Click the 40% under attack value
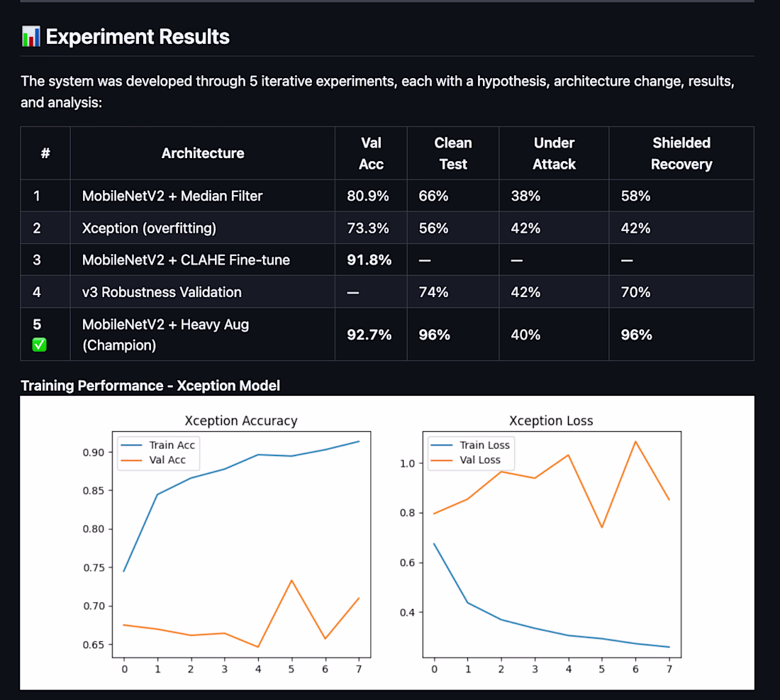Viewport: 780px width, 700px height. [525, 335]
